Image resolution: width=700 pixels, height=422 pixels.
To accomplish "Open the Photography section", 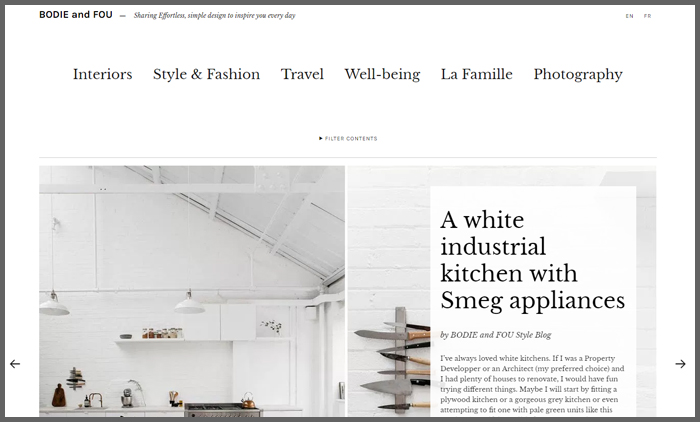I will click(578, 74).
